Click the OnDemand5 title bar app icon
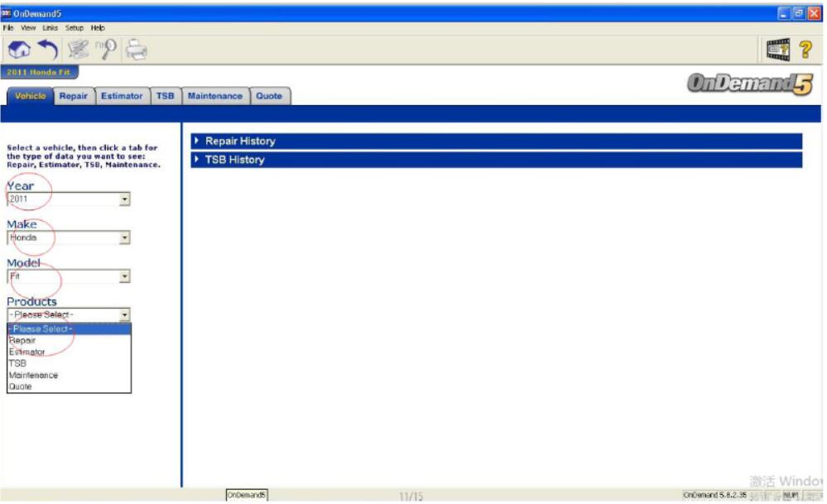827x504 pixels. [7, 13]
